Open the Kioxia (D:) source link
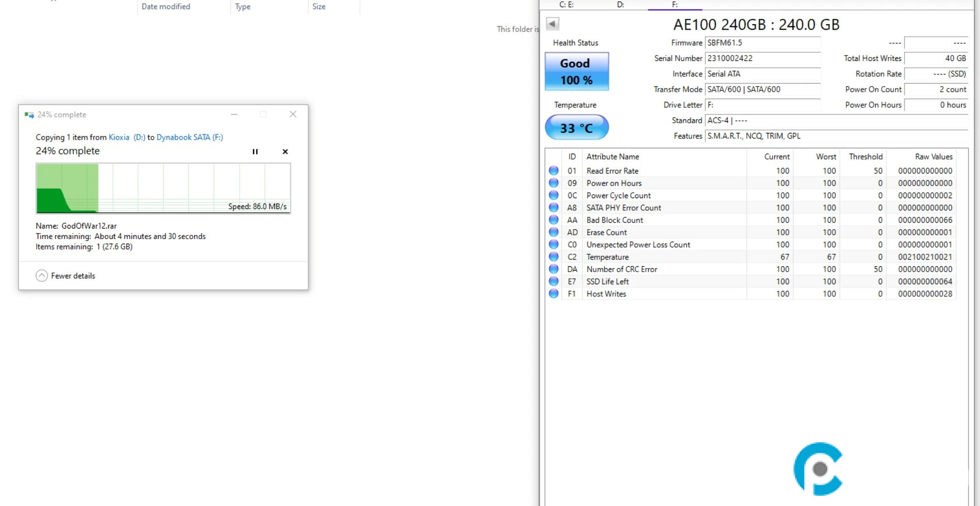980x506 pixels. click(x=127, y=137)
